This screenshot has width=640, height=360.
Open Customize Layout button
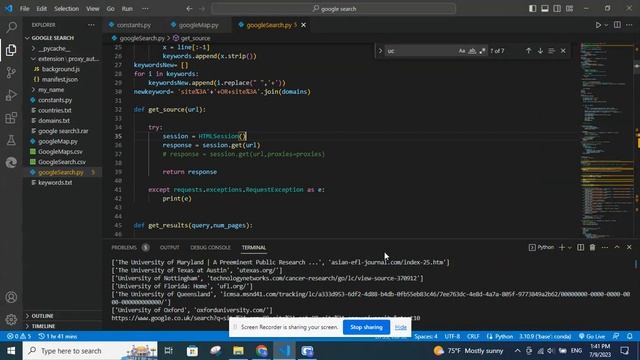click(x=569, y=9)
